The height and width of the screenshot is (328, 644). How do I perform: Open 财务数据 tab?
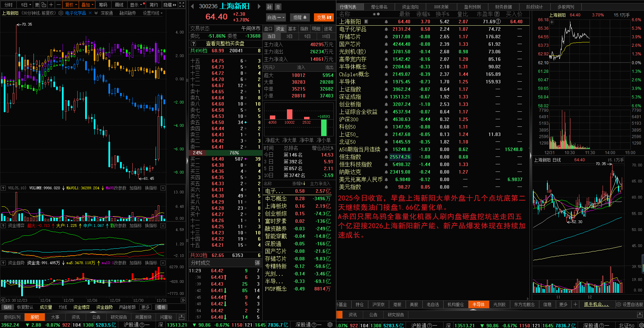503,7
